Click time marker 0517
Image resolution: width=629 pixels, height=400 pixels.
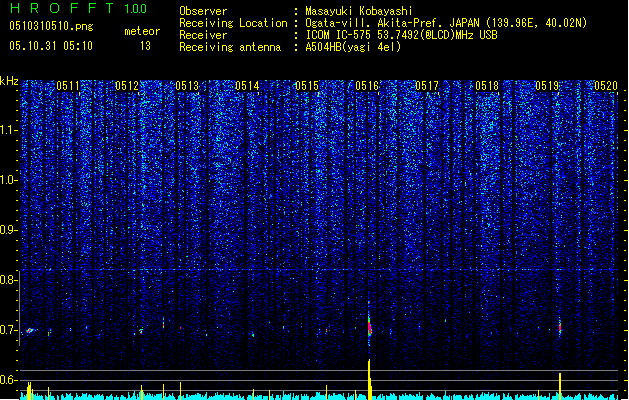tap(427, 86)
